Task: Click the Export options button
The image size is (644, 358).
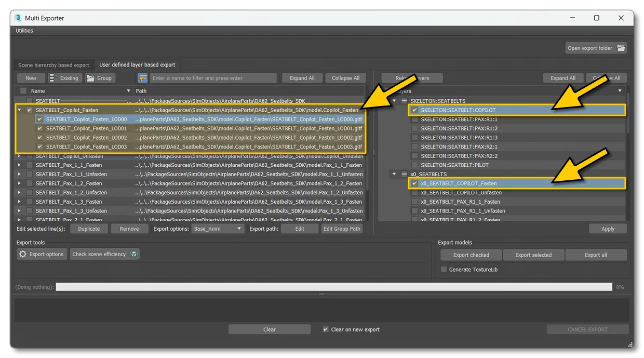Action: pyautogui.click(x=42, y=254)
